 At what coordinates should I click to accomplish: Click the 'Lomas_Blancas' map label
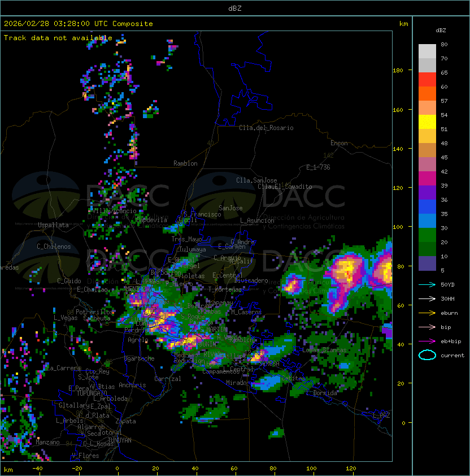click(x=324, y=350)
